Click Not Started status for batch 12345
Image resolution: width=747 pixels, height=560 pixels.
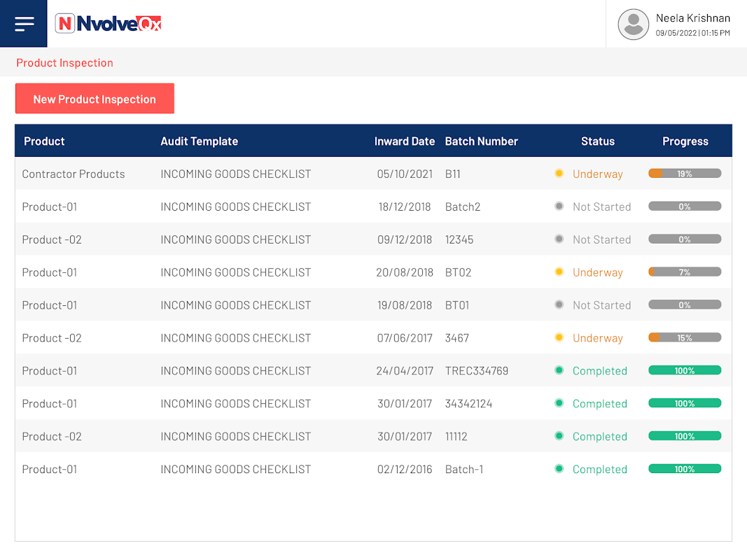[601, 240]
